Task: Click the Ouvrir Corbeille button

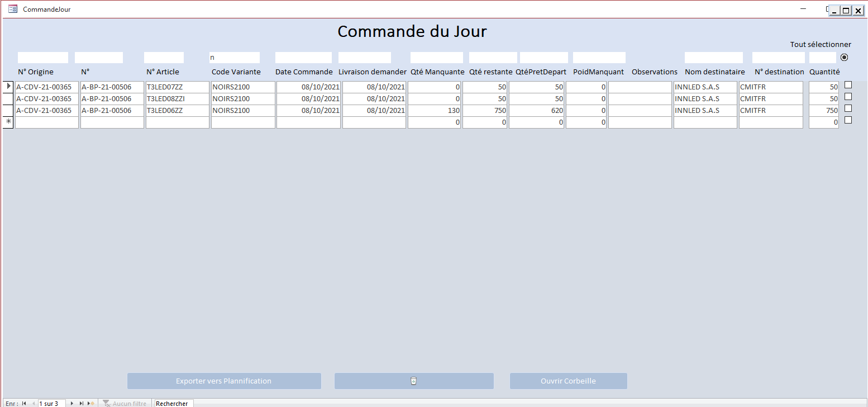Action: (x=568, y=381)
